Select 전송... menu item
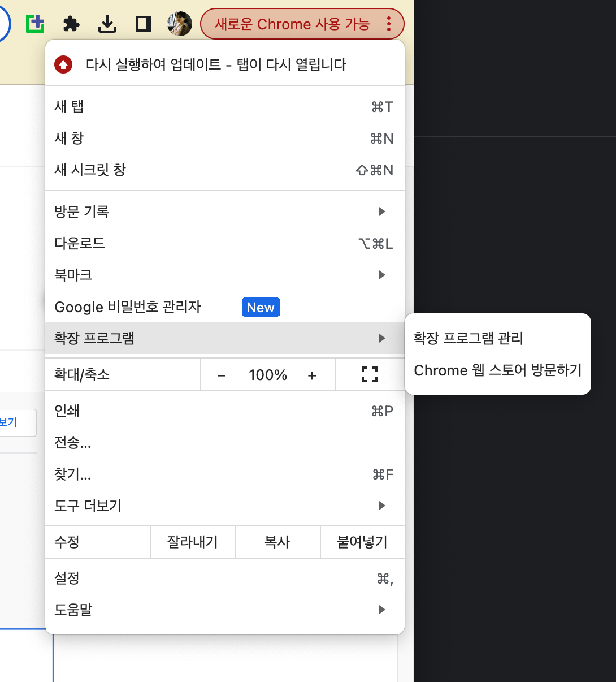Screen dimensions: 616x682 pos(225,442)
